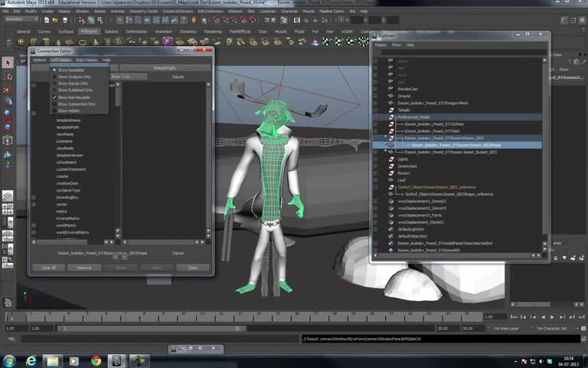Image resolution: width=588 pixels, height=368 pixels.
Task: Switch to the Rendering shelf tab
Action: click(x=213, y=31)
